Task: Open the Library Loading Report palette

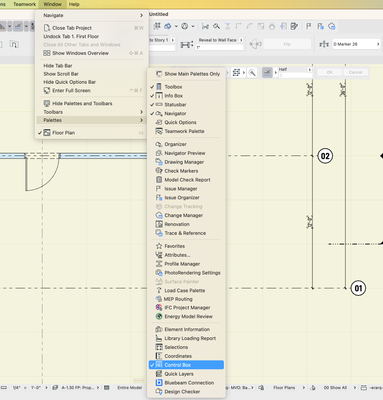Action: point(186,338)
